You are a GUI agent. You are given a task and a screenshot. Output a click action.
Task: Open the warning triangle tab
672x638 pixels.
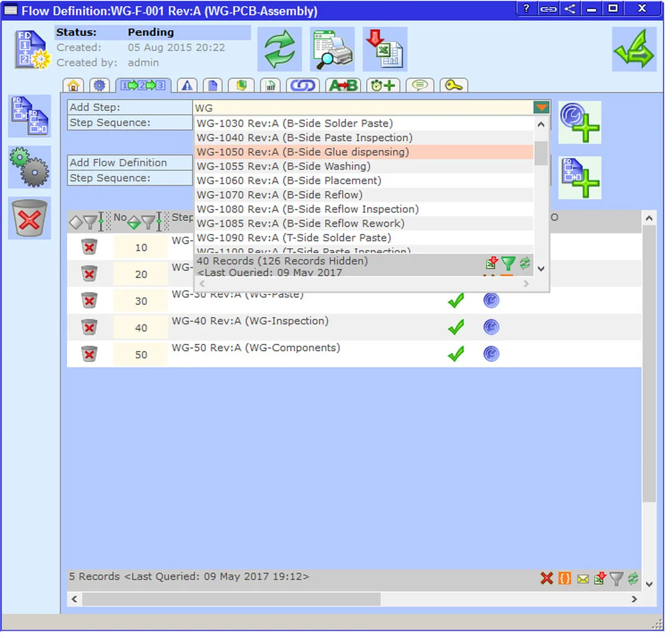tap(187, 86)
